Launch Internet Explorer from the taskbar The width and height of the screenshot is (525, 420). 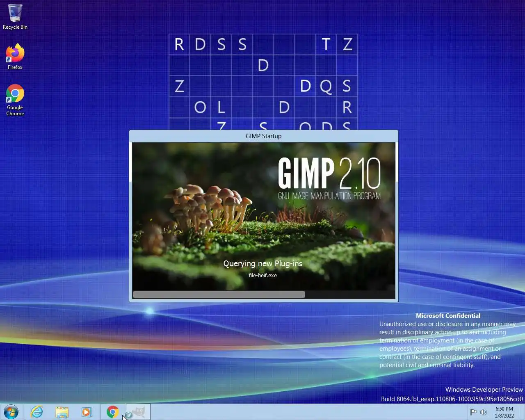[x=37, y=412]
